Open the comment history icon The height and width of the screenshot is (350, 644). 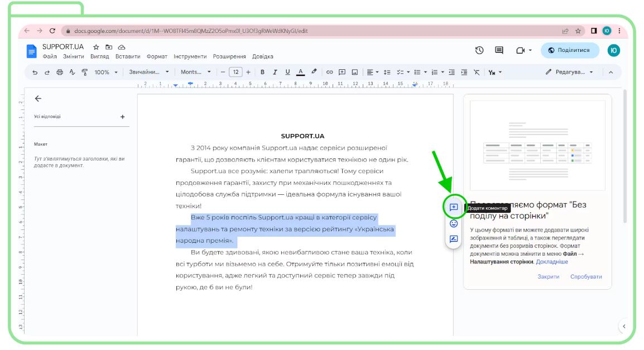[499, 50]
